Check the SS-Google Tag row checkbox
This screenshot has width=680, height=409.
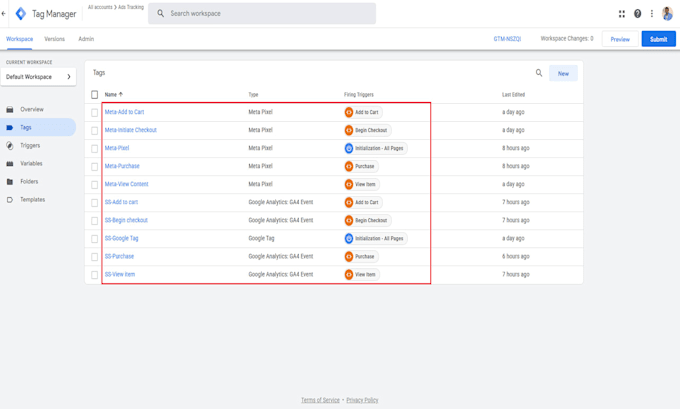pos(95,239)
